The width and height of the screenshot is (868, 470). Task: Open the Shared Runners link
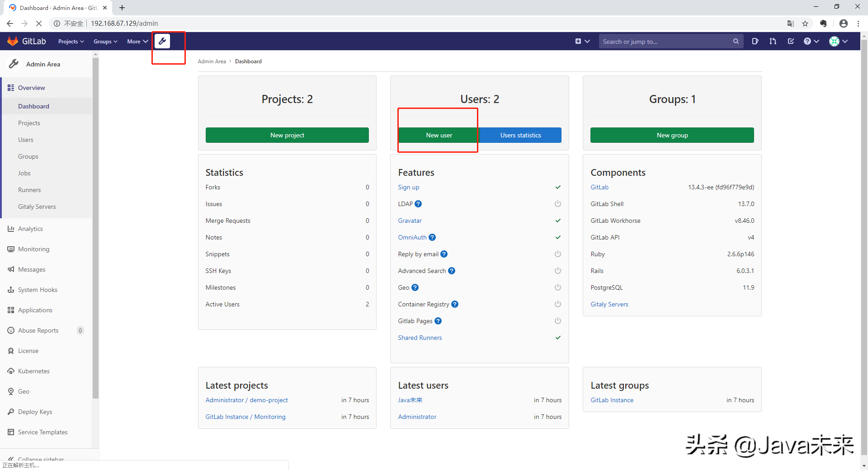pos(420,338)
